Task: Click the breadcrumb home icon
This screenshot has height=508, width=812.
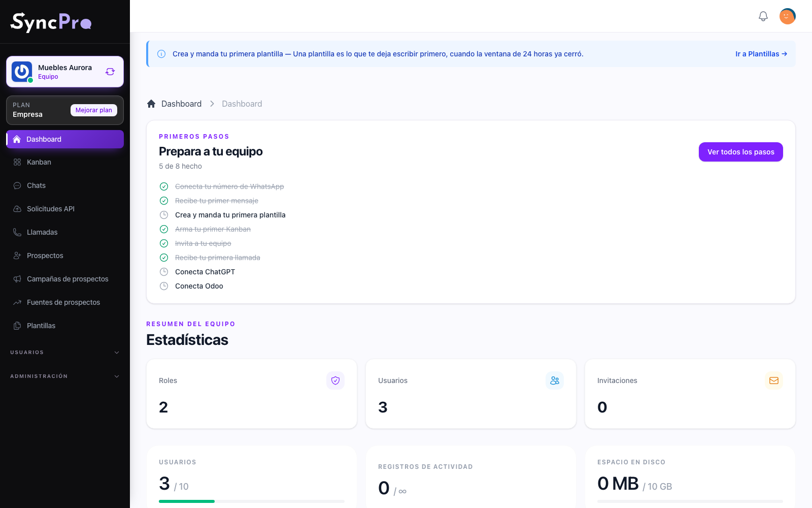Action: [151, 104]
